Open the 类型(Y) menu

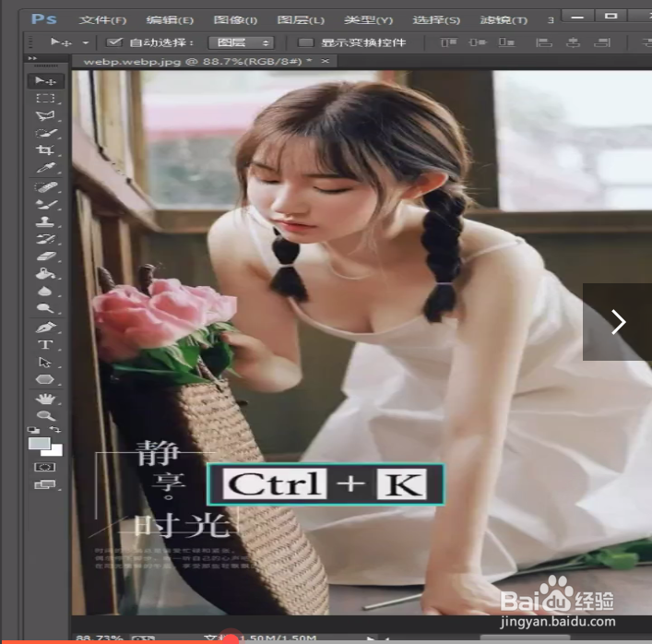click(x=368, y=20)
